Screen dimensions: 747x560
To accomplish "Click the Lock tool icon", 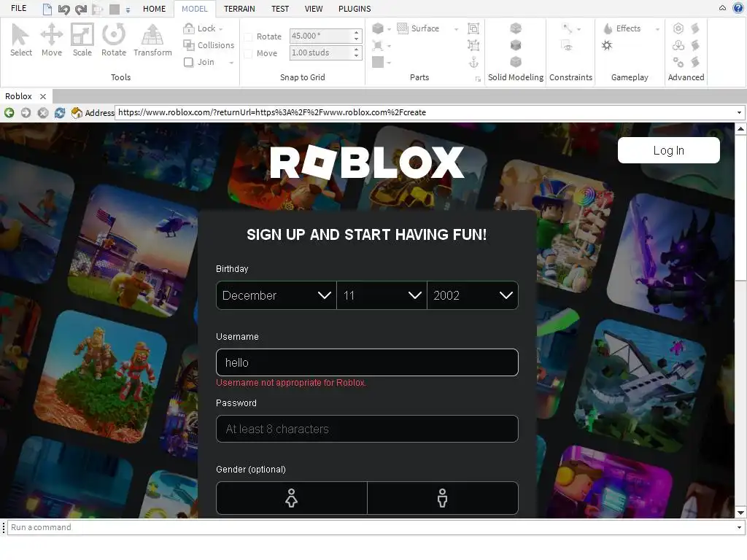I will [189, 28].
